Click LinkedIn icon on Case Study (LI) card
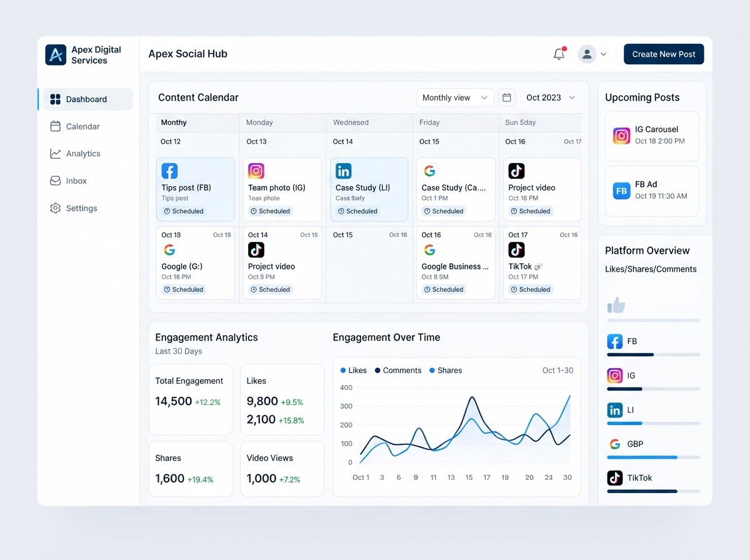Image resolution: width=750 pixels, height=560 pixels. coord(344,171)
